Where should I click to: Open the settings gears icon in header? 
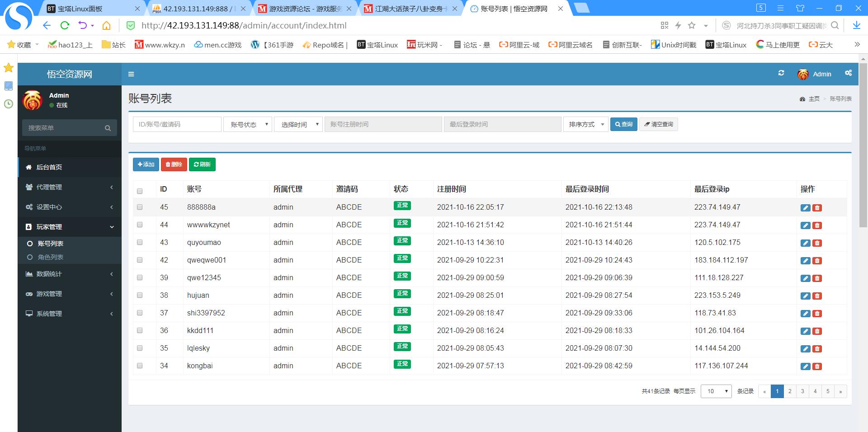pyautogui.click(x=848, y=73)
